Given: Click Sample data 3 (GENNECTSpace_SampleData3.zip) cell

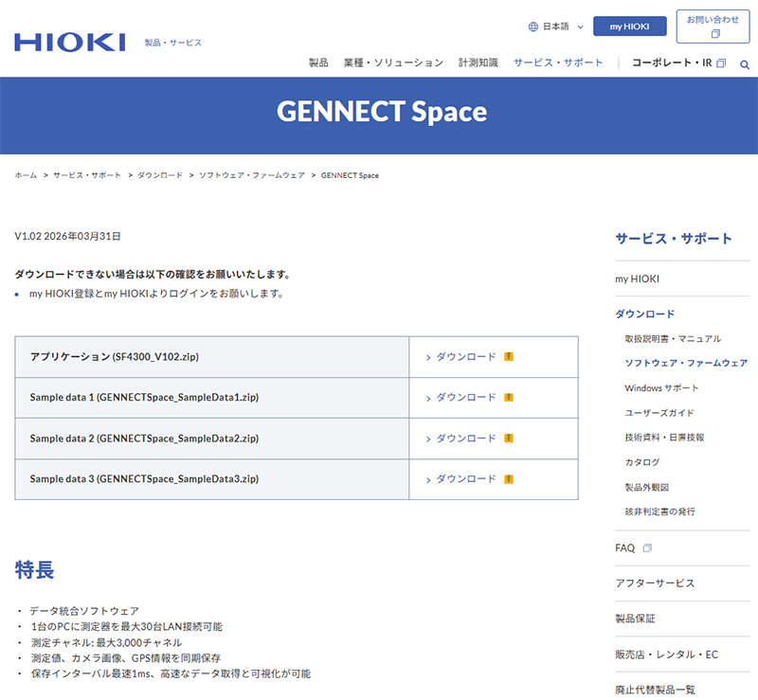Looking at the screenshot, I should [x=211, y=479].
